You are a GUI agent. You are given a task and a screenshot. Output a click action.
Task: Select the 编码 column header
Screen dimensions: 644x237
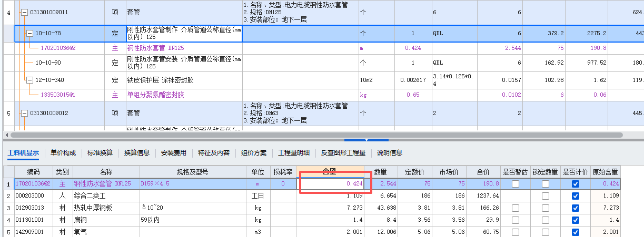pyautogui.click(x=33, y=172)
